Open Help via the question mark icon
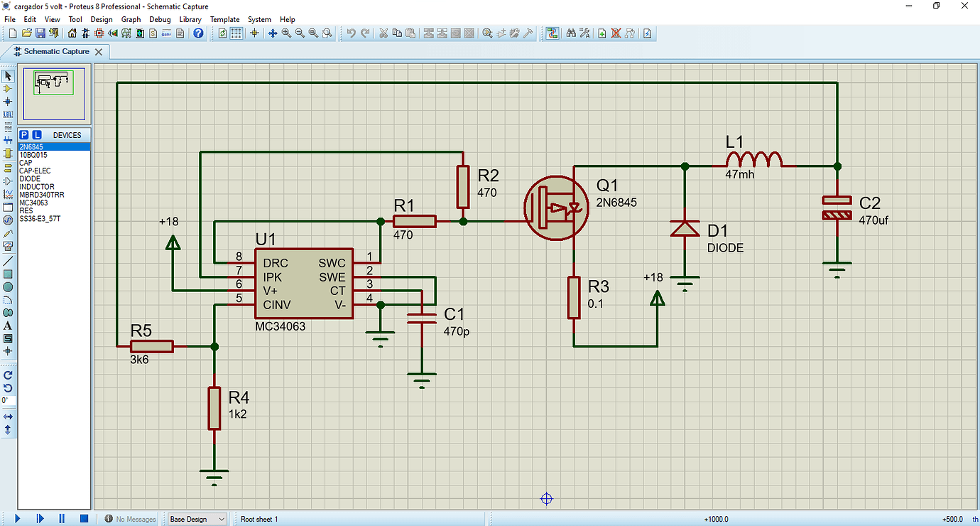Screen dimensions: 980x526 click(x=197, y=33)
